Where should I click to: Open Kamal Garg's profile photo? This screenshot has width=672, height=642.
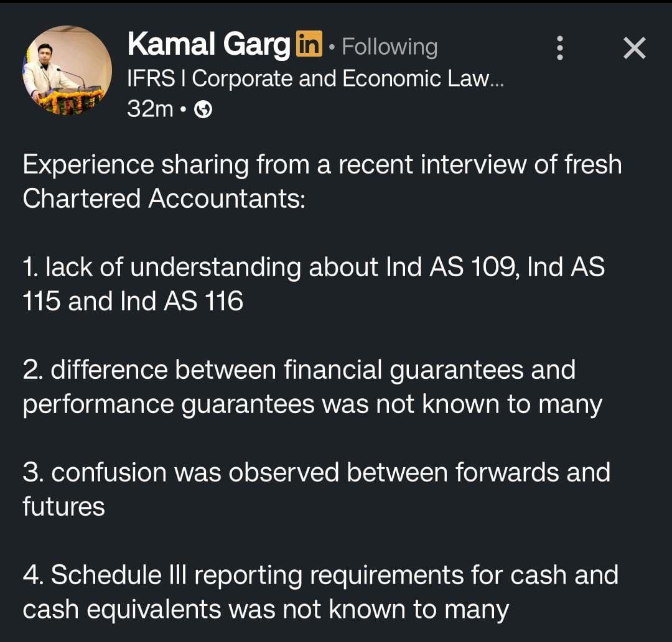pos(67,70)
